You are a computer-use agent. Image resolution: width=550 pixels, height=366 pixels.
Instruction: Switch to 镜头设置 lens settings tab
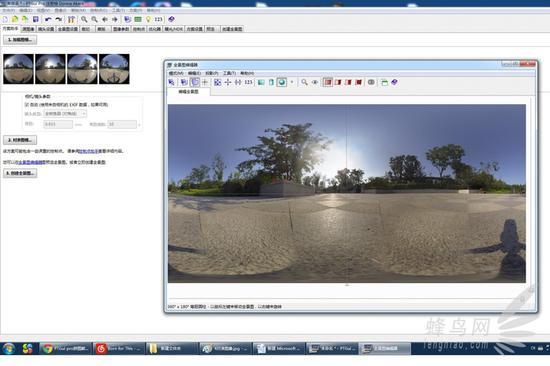pos(46,29)
